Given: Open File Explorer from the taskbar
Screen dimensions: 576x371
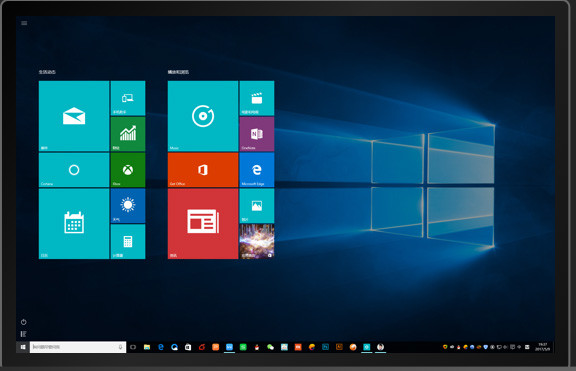Looking at the screenshot, I should (147, 347).
